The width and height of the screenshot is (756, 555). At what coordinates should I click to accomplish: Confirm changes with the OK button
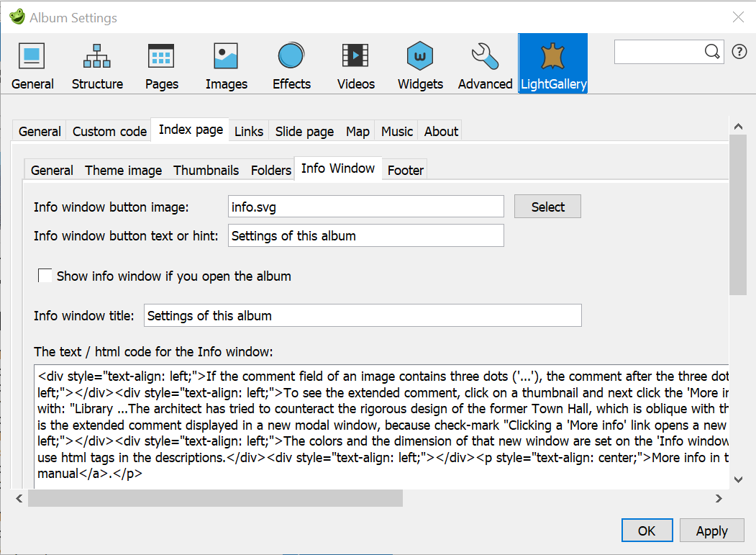[x=647, y=530]
